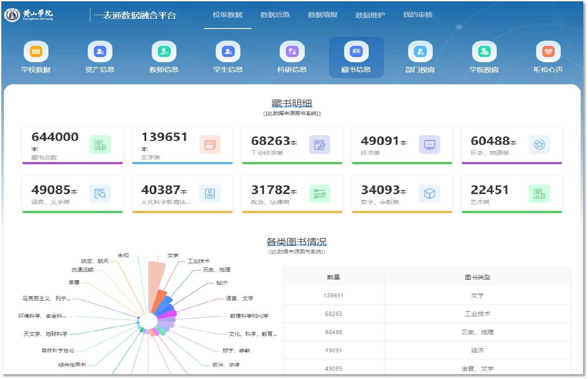Click the 数量 column header

click(334, 277)
